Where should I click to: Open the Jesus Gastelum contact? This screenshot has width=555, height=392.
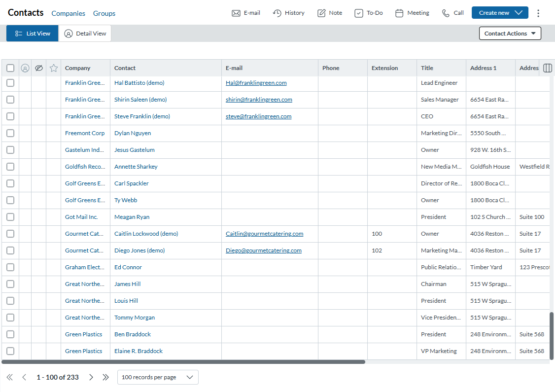pos(134,150)
